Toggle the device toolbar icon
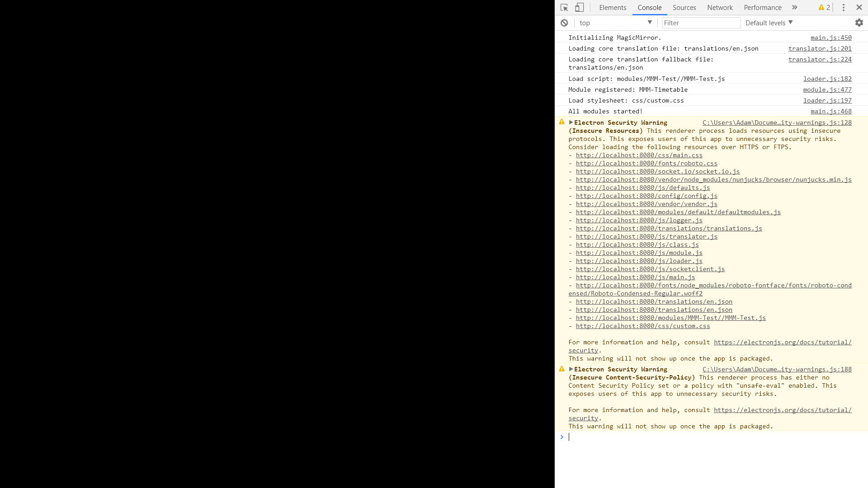868x488 pixels. (579, 8)
